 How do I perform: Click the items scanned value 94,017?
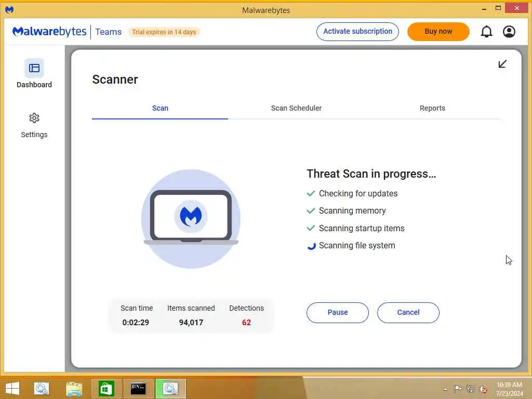click(x=191, y=322)
